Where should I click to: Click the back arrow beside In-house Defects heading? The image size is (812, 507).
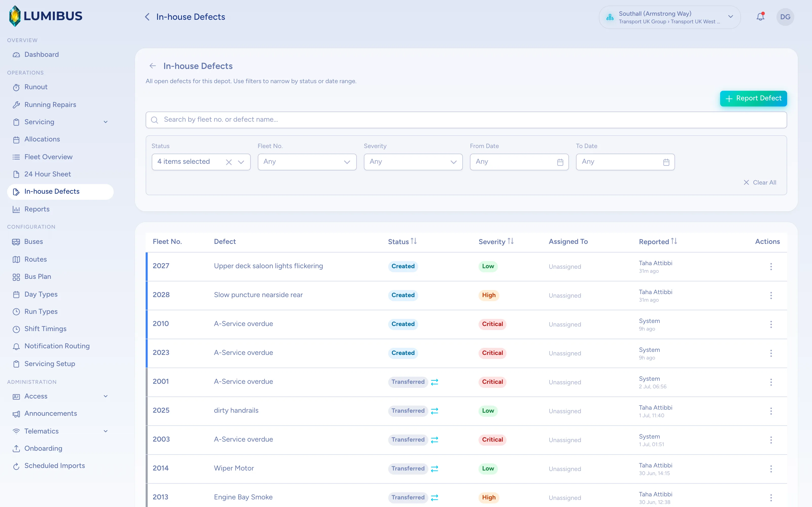pos(153,66)
